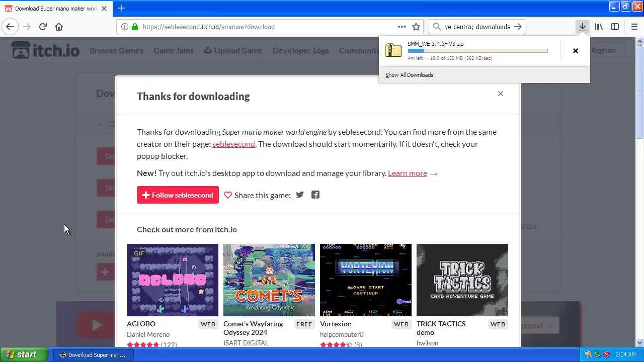Open Upload Game menu item
Image resolution: width=644 pixels, height=362 pixels.
pos(233,50)
